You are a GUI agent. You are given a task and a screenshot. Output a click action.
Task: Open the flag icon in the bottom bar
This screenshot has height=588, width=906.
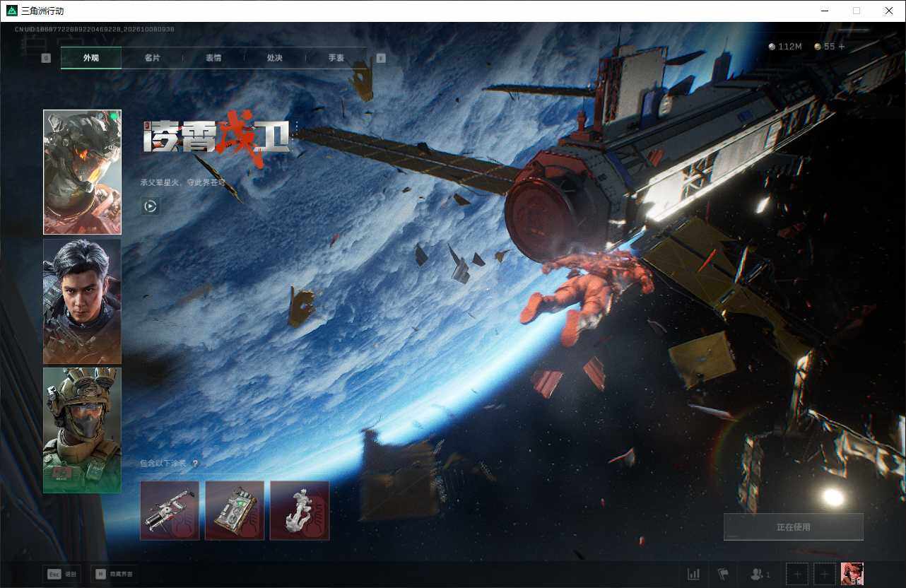coord(723,574)
